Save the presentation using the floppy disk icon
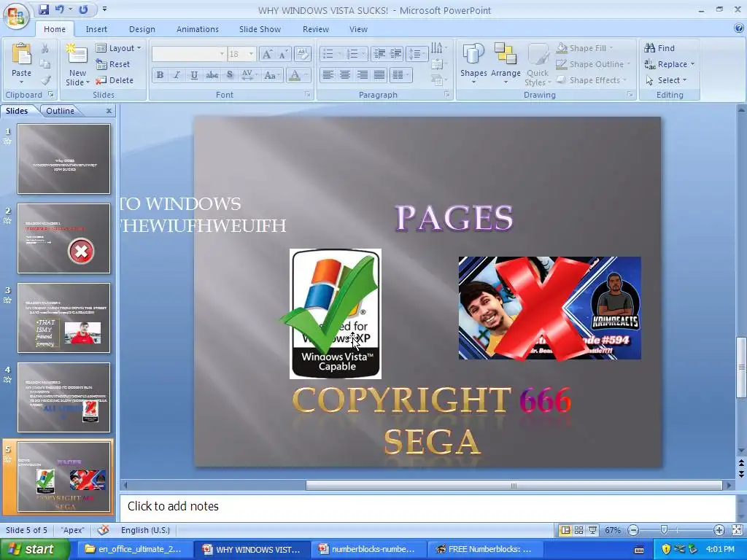Viewport: 747px width, 560px height. pyautogui.click(x=44, y=9)
